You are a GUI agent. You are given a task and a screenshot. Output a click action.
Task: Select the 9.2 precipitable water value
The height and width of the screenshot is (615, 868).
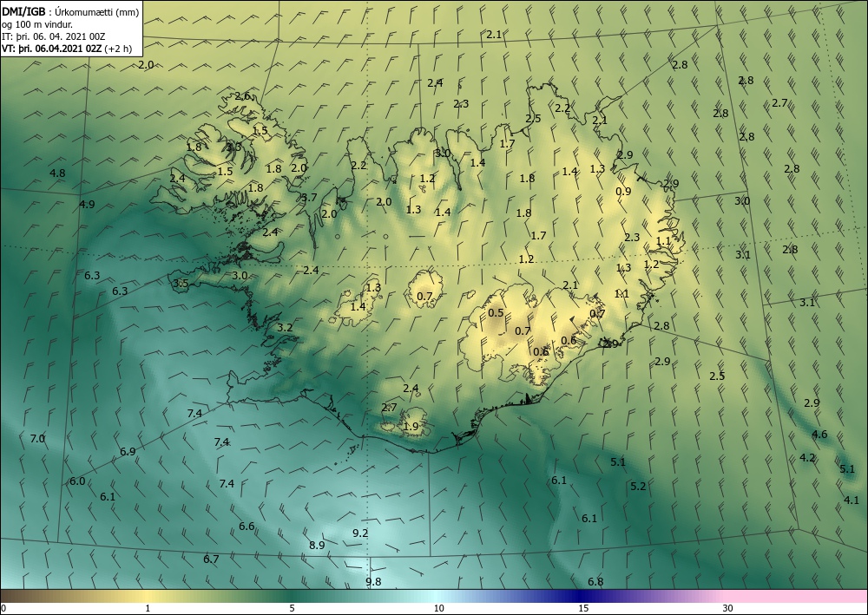pyautogui.click(x=360, y=533)
